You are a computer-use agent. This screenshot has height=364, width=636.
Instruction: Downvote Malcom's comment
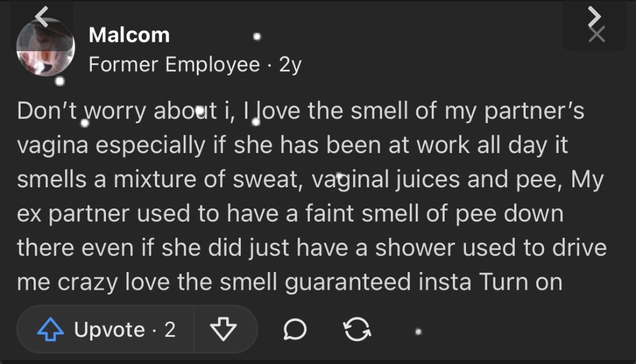[x=223, y=330]
